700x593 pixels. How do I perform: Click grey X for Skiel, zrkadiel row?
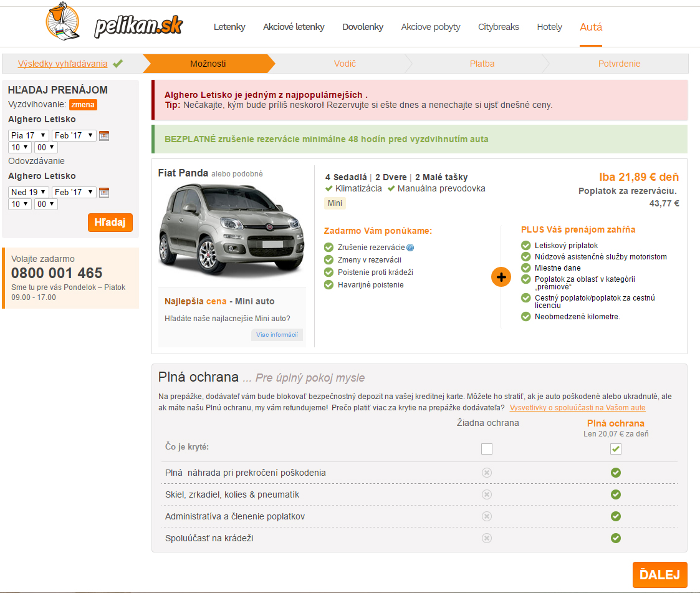point(487,494)
